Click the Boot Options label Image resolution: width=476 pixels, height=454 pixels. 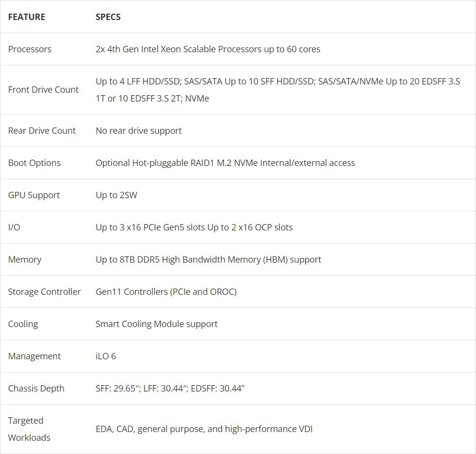coord(34,163)
